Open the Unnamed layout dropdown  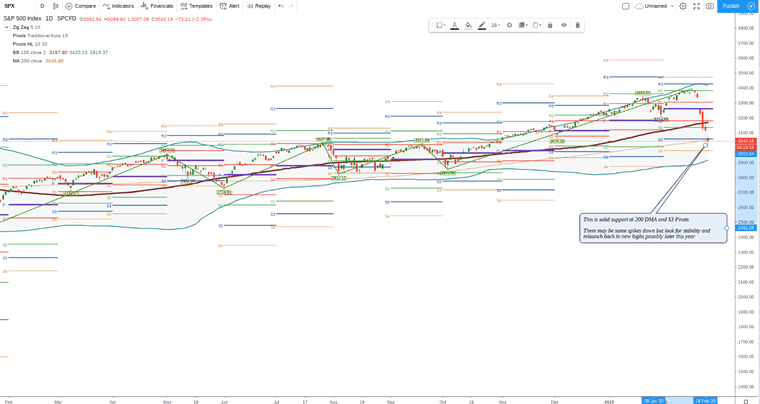click(658, 6)
